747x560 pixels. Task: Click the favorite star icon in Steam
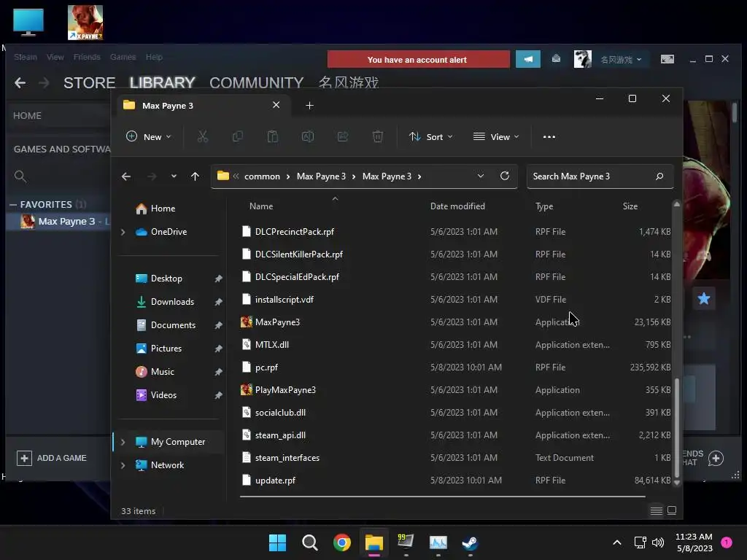tap(704, 298)
